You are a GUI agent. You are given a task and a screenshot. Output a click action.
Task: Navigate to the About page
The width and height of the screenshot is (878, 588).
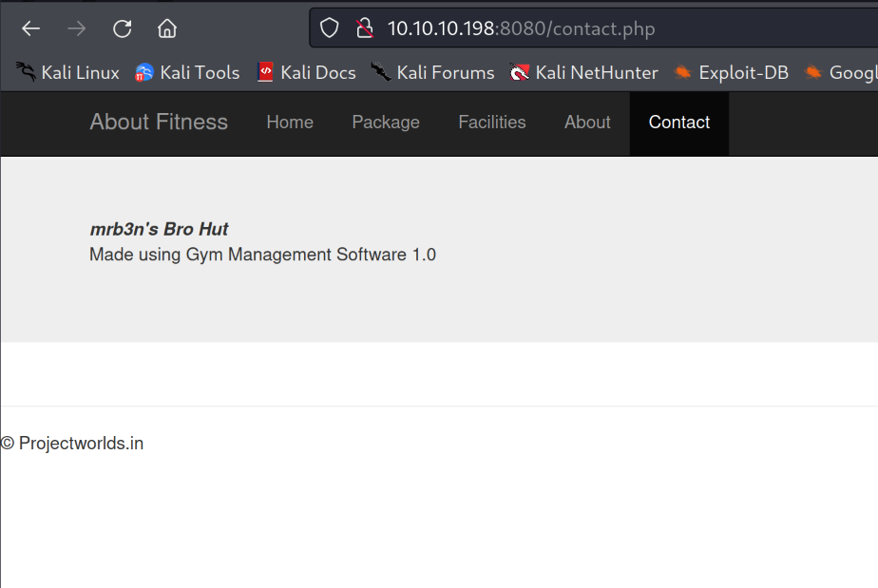(x=587, y=123)
